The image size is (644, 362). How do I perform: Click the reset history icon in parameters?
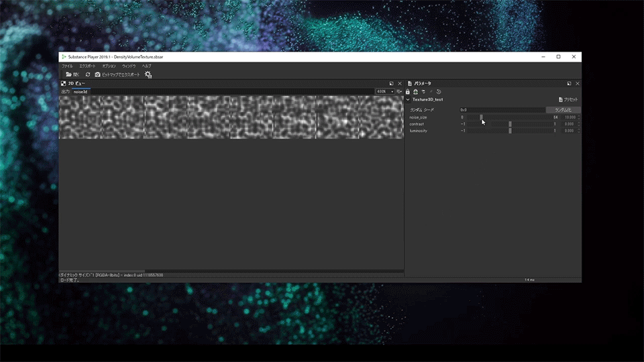(x=439, y=92)
